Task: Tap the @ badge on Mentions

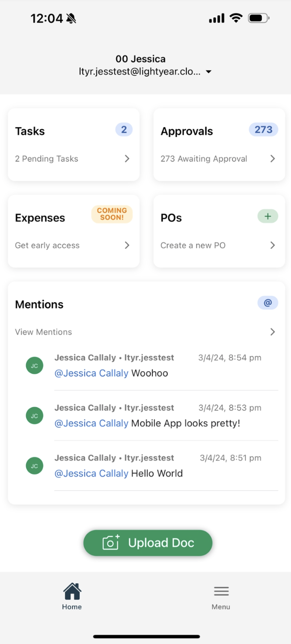Action: pyautogui.click(x=267, y=303)
